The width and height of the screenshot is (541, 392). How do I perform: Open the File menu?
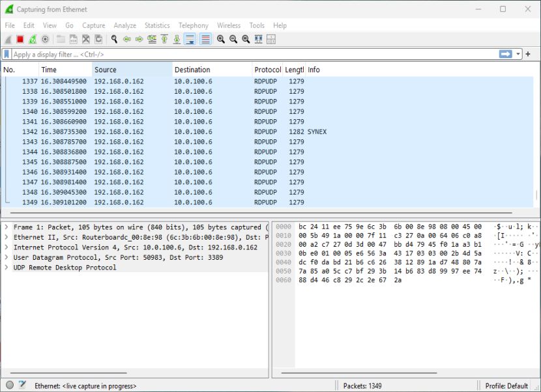pyautogui.click(x=10, y=25)
